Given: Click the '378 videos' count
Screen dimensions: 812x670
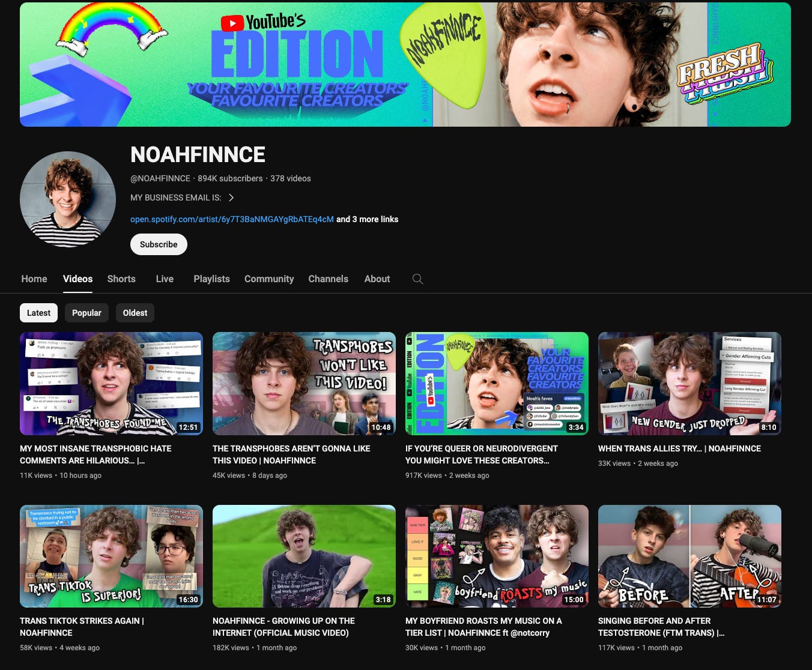Looking at the screenshot, I should click(x=291, y=178).
